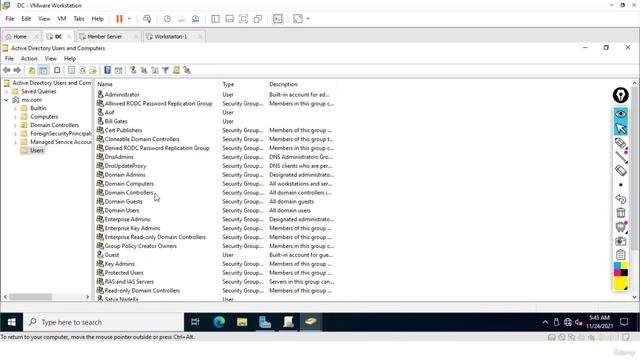Image resolution: width=640 pixels, height=360 pixels.
Task: Enter full screen mode in VMware
Action: 243,19
